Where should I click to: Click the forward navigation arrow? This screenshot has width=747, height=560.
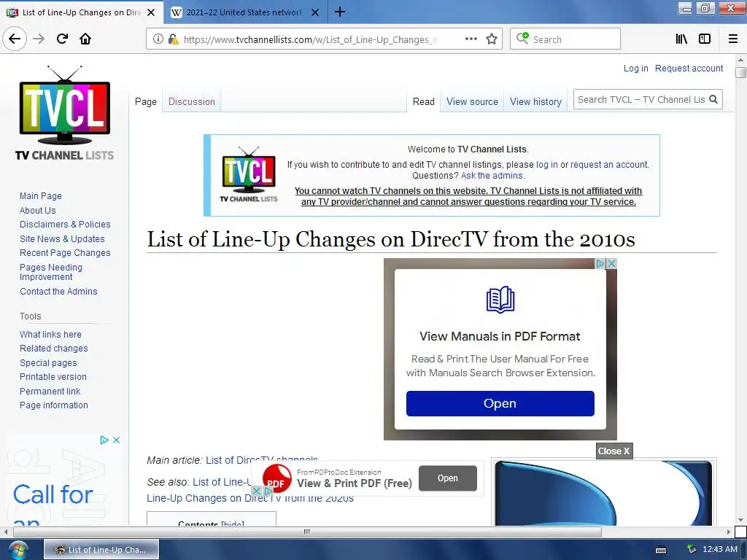39,39
